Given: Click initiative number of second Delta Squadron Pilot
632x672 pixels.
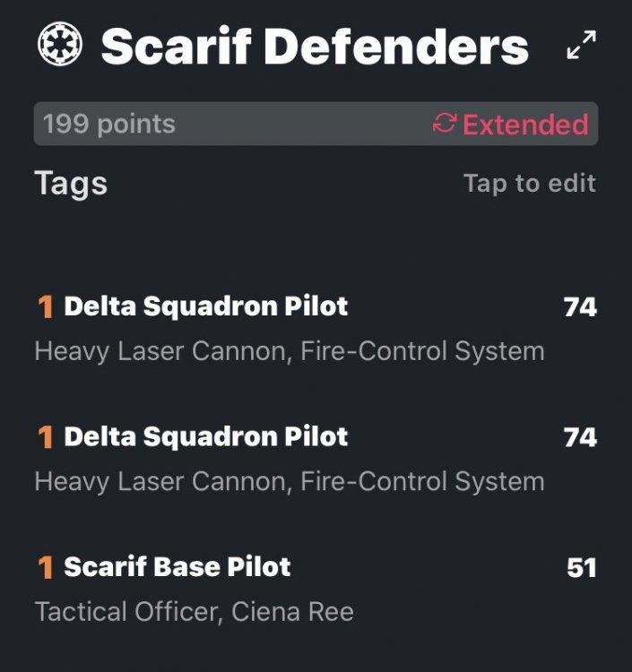Looking at the screenshot, I should click(45, 437).
